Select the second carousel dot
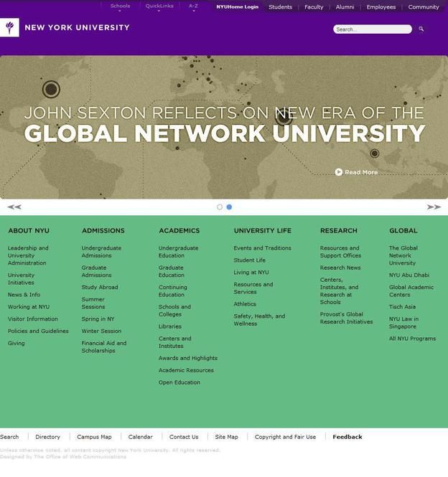This screenshot has width=448, height=477. 229,207
